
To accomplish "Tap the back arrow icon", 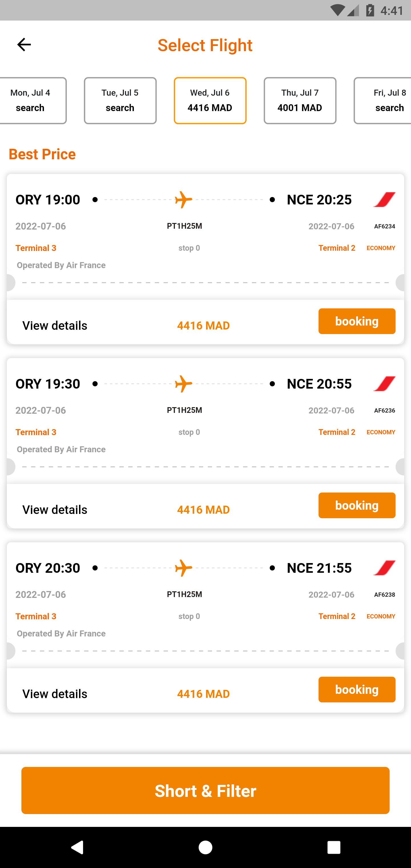I will pyautogui.click(x=24, y=45).
